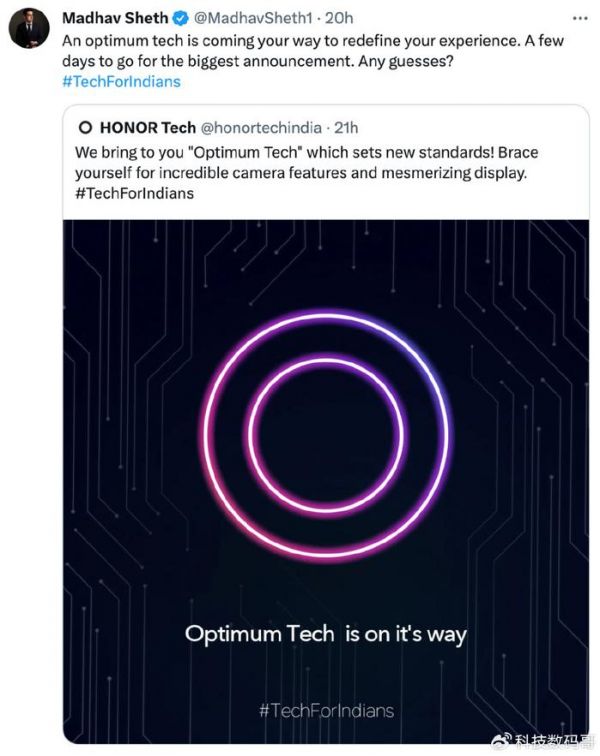600x756 pixels.
Task: Open Madhav Sheth's profile avatar
Action: click(x=28, y=27)
